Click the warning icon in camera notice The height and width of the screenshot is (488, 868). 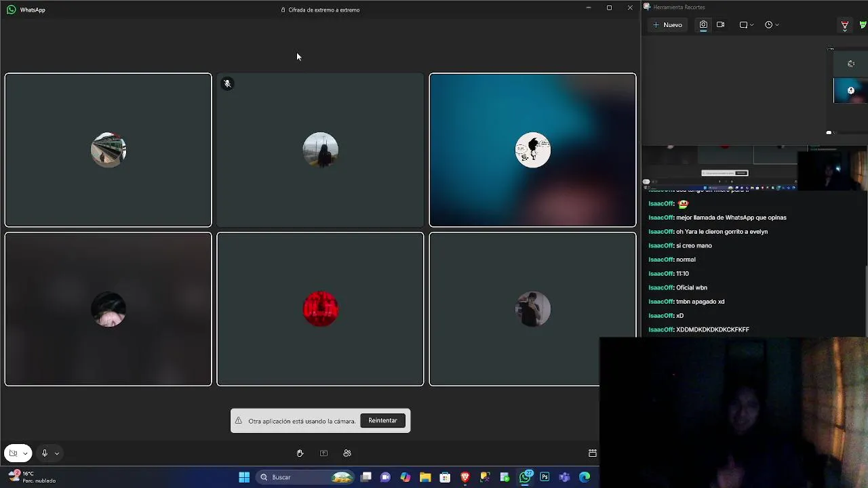click(x=238, y=421)
